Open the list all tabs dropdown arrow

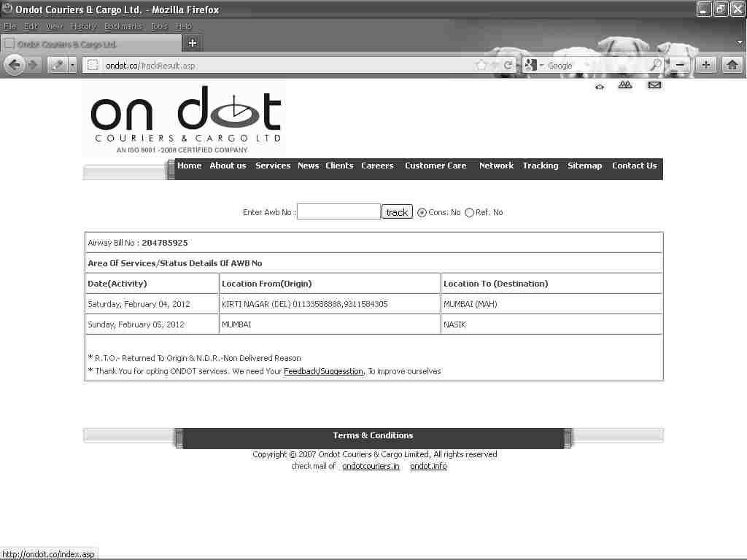[x=740, y=43]
